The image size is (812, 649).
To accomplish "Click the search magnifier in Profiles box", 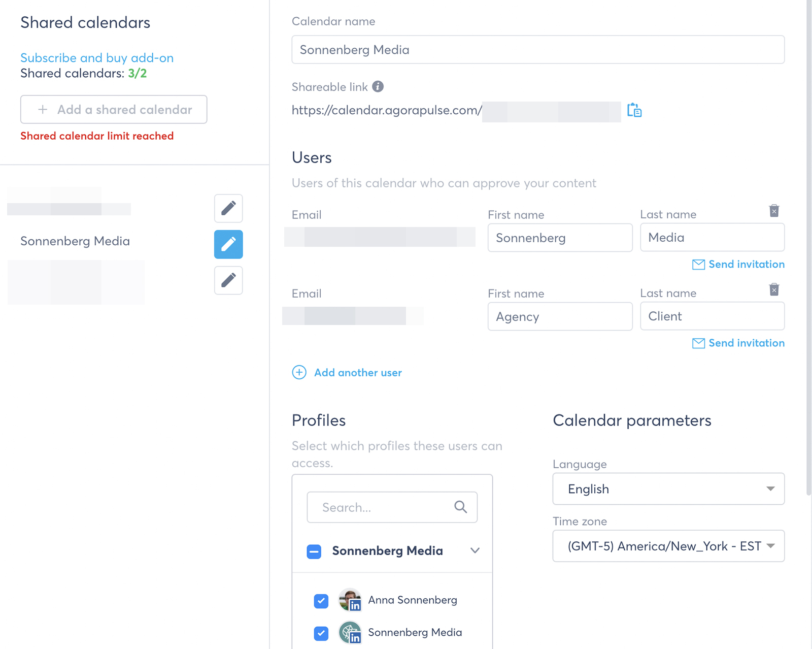I will pyautogui.click(x=460, y=507).
